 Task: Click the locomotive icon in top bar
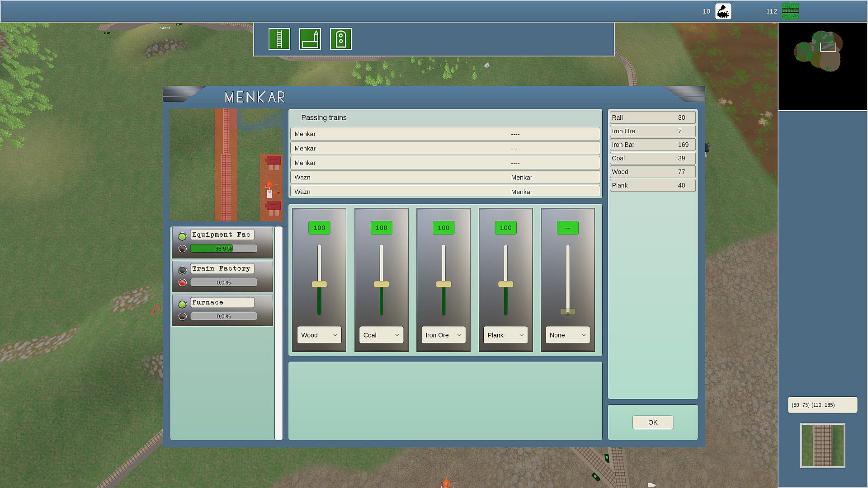tap(723, 11)
